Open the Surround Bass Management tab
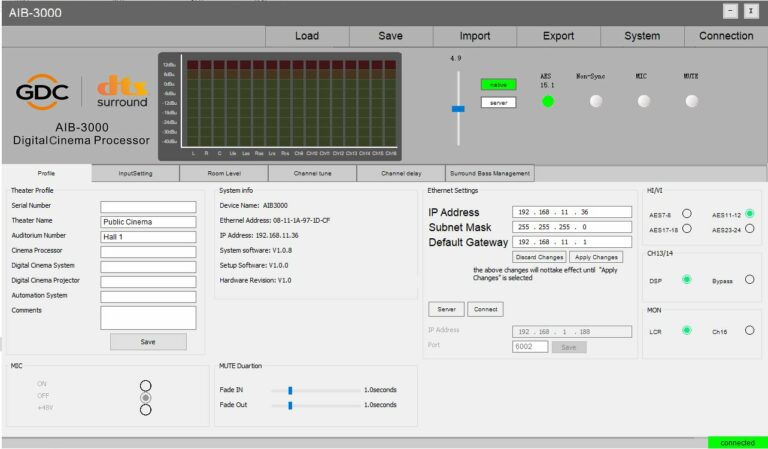Viewport: 768px width, 449px height. (x=490, y=173)
